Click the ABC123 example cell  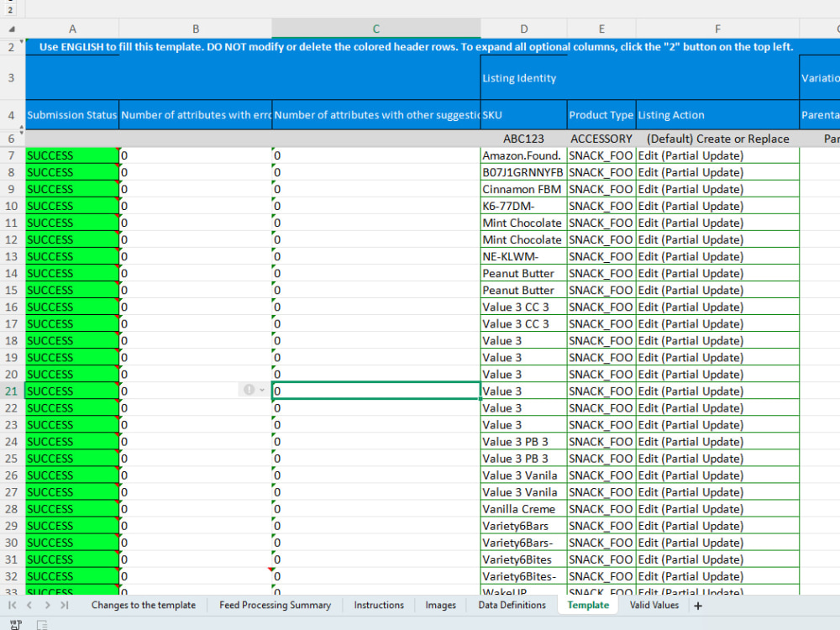524,139
